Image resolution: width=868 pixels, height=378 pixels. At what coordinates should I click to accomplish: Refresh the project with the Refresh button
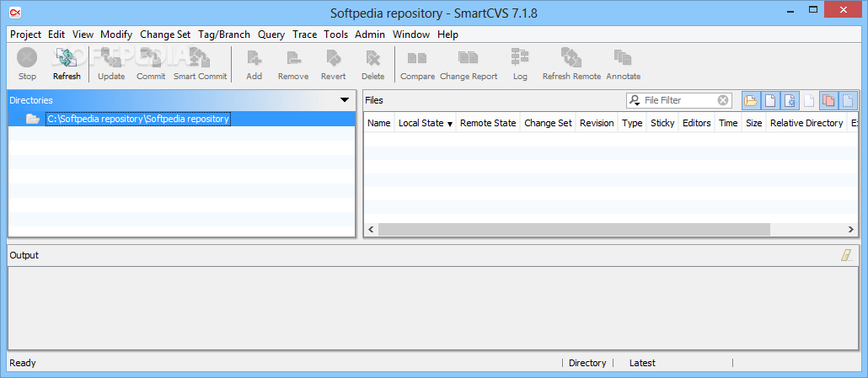[x=67, y=64]
